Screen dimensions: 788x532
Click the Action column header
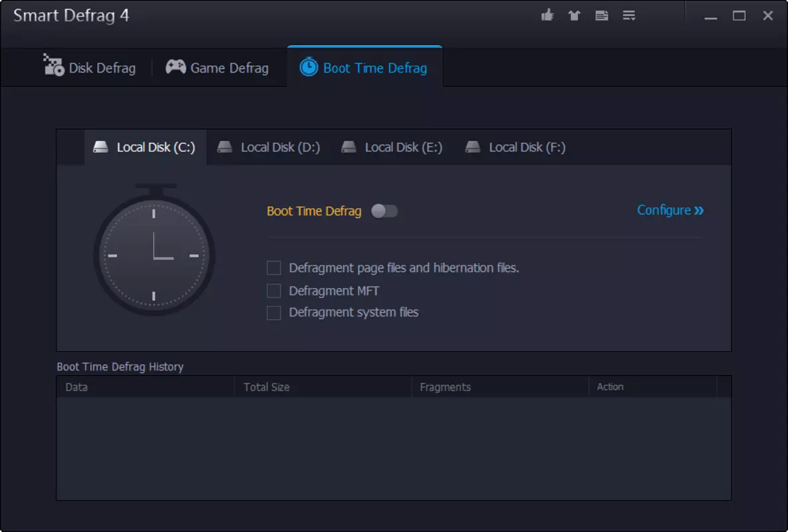click(653, 387)
